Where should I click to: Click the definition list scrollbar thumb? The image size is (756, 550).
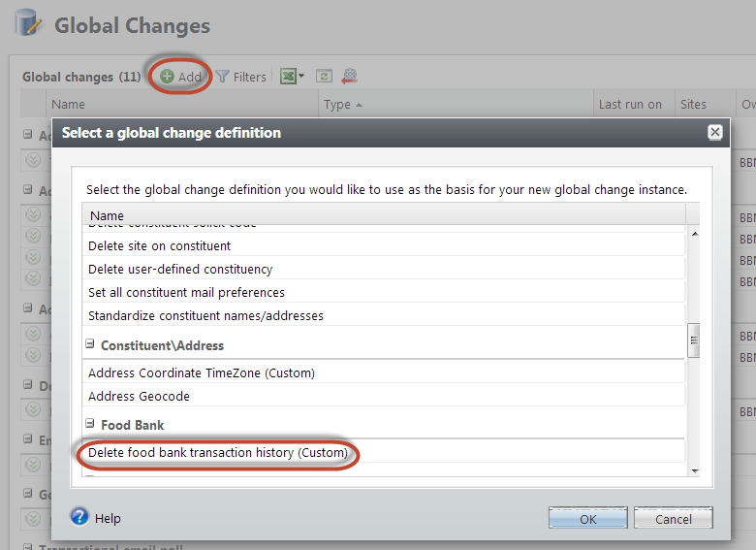point(693,340)
